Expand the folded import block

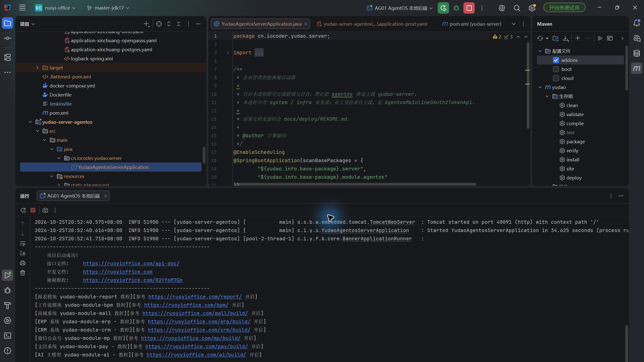[x=228, y=53]
